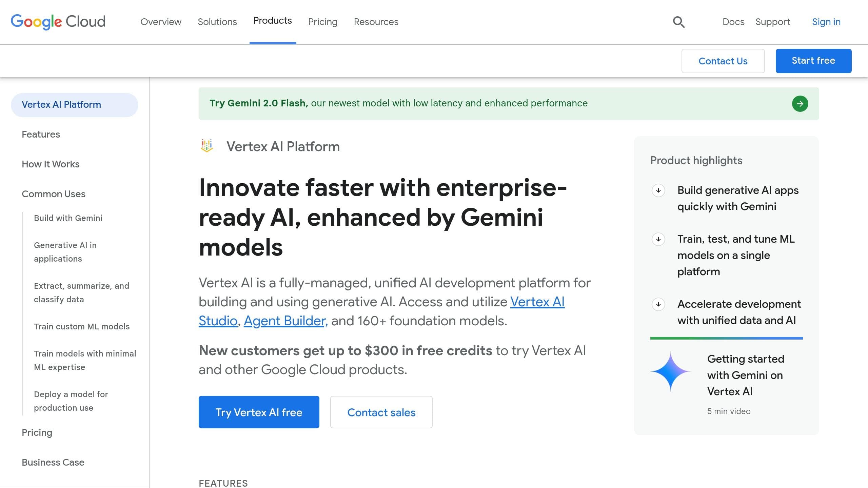Jump to Common Uses in sidebar
868x488 pixels.
click(x=54, y=194)
